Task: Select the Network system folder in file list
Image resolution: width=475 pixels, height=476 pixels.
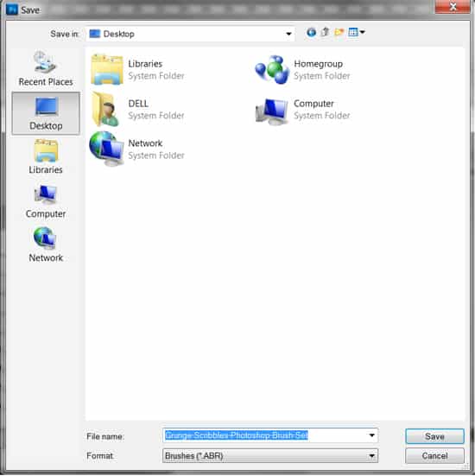Action: tap(137, 149)
